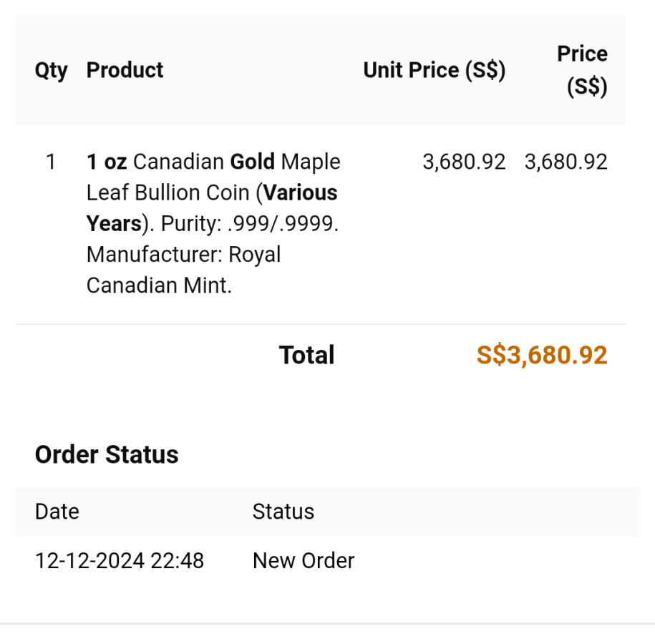Click the order date 12-12-2024 22:48
655x644 pixels.
[120, 560]
